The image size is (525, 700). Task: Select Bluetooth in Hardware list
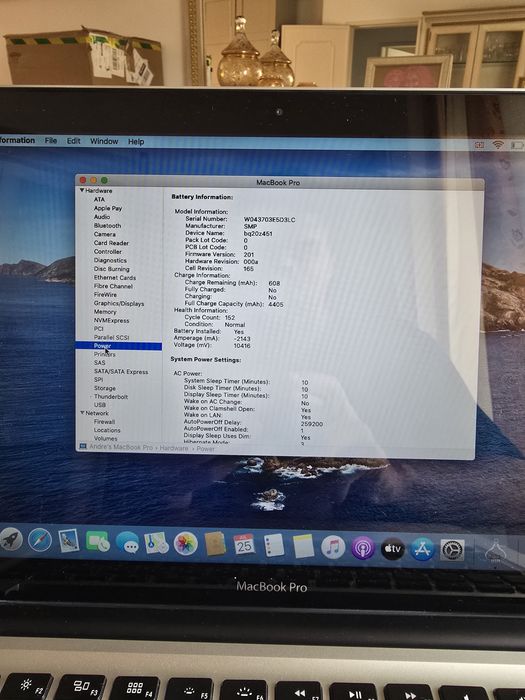tap(107, 225)
